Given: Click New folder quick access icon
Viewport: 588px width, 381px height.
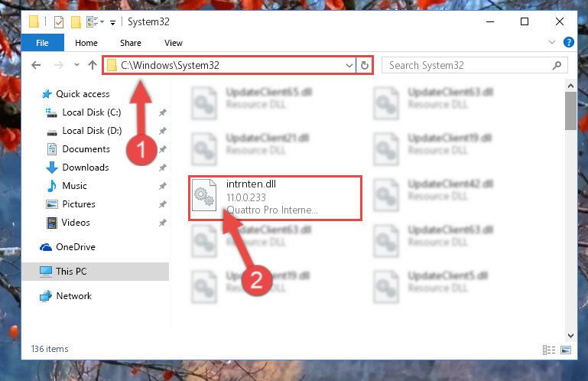Looking at the screenshot, I should pos(76,22).
